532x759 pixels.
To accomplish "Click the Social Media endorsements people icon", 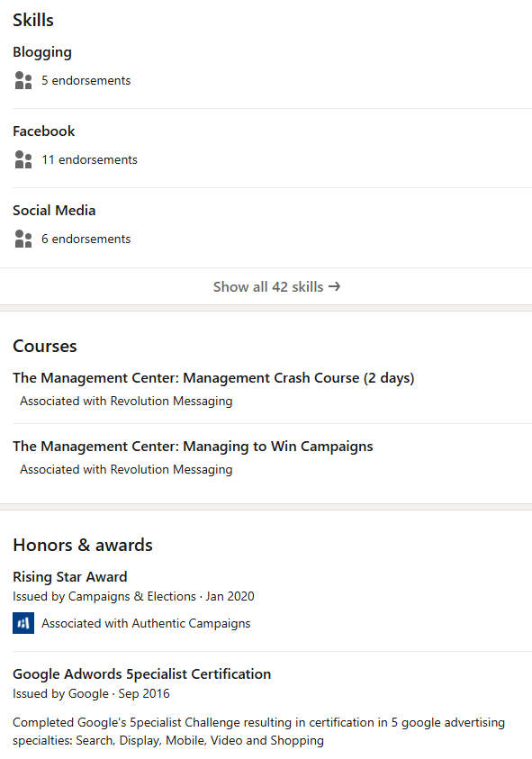I will click(x=23, y=239).
